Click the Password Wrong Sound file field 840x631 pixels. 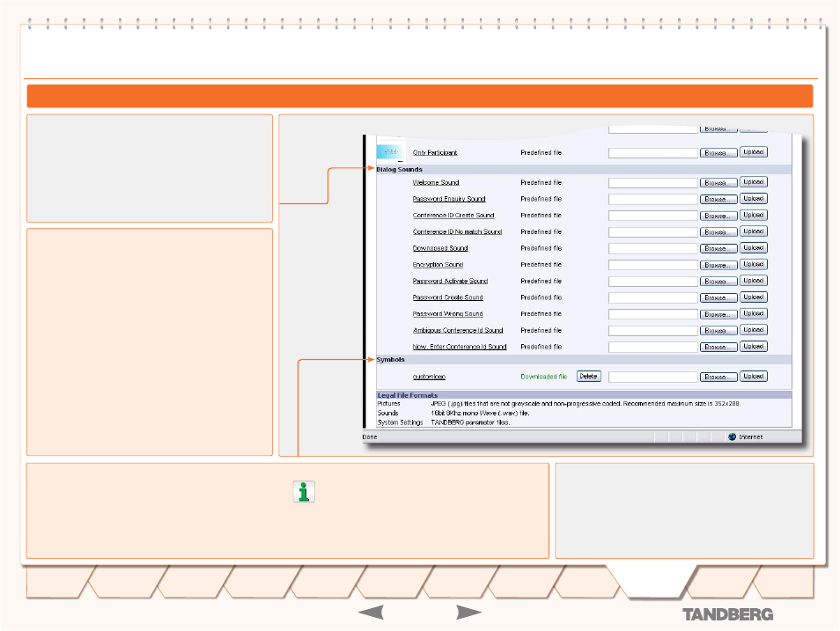[x=652, y=314]
